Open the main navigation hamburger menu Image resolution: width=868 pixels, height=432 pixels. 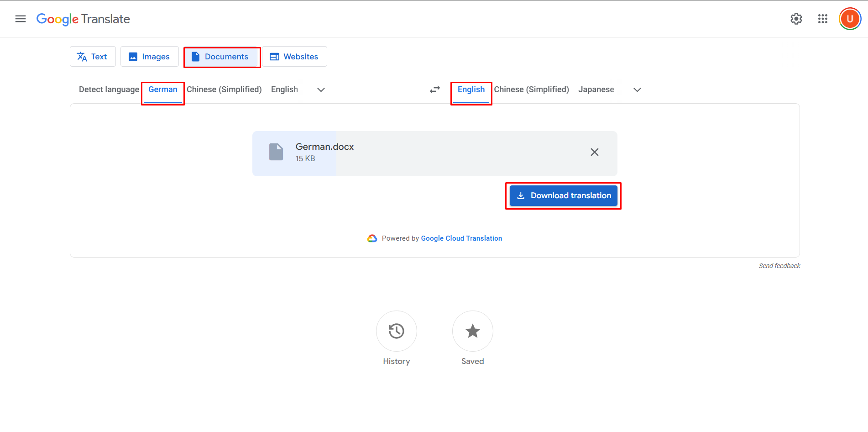coord(20,19)
